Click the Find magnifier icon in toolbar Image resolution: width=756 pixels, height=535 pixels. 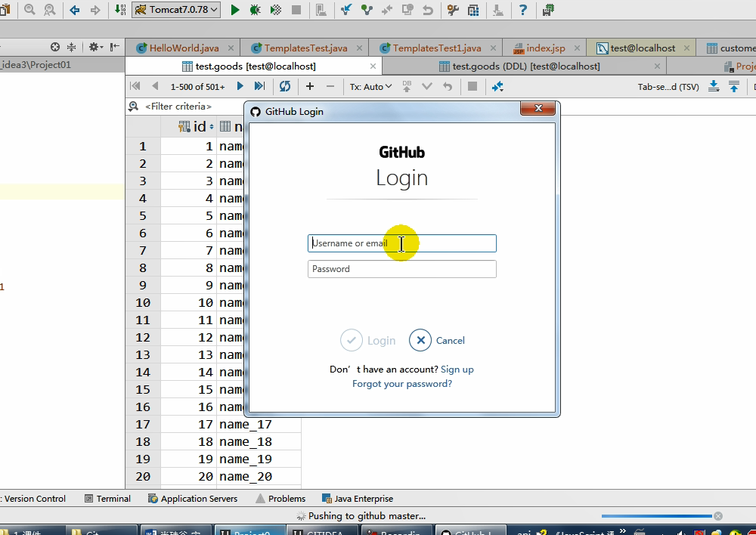pos(29,10)
